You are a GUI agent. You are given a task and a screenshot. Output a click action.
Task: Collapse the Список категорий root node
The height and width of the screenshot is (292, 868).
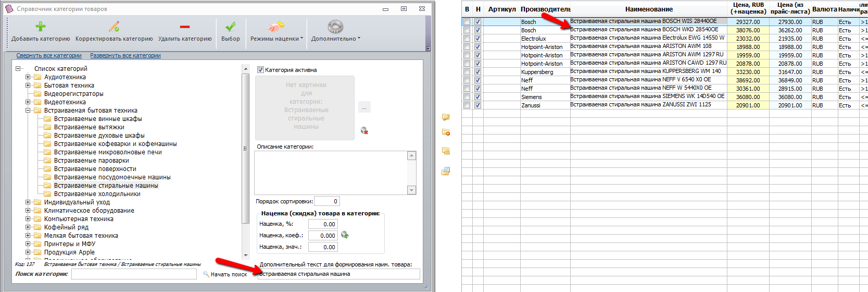(x=18, y=68)
